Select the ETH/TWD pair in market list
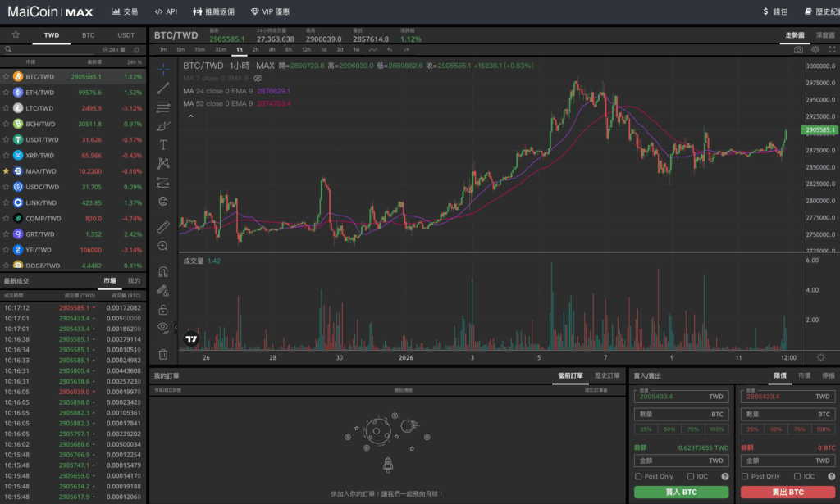 tap(41, 93)
